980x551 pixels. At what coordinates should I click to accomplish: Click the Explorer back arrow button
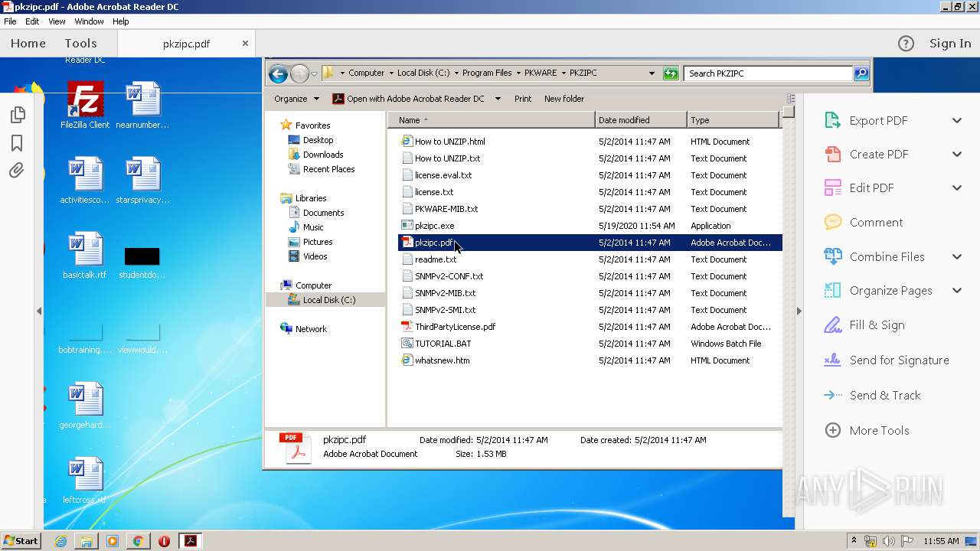click(278, 73)
